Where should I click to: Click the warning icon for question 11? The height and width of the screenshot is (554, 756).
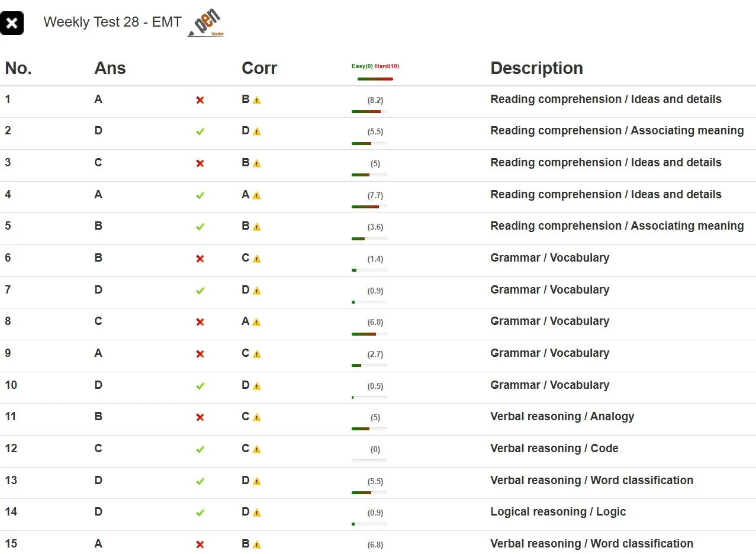(x=257, y=417)
